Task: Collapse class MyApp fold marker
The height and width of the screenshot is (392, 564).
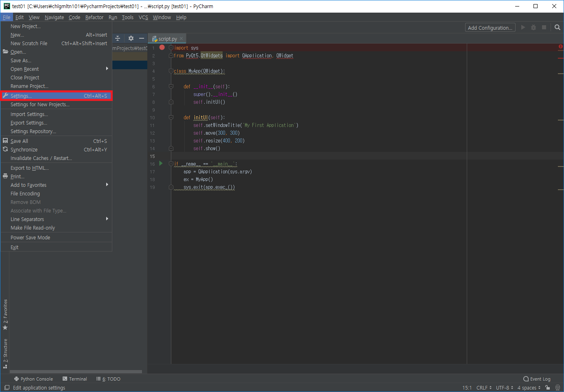Action: pyautogui.click(x=171, y=71)
